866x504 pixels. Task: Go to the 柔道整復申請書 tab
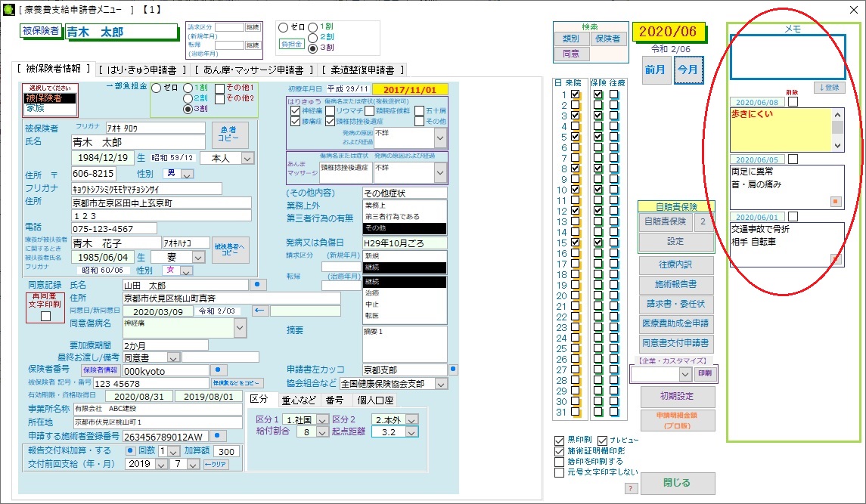362,70
